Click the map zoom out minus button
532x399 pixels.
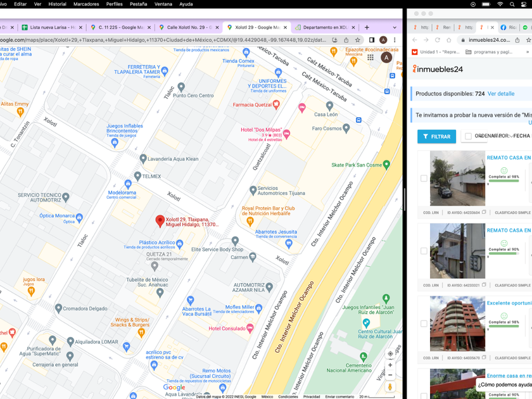[390, 375]
